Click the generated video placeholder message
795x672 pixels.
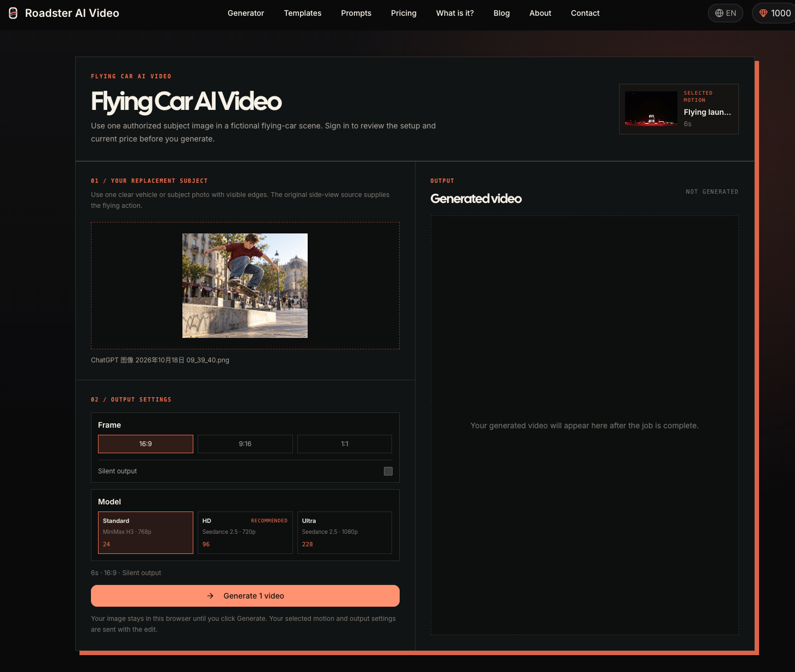click(584, 426)
